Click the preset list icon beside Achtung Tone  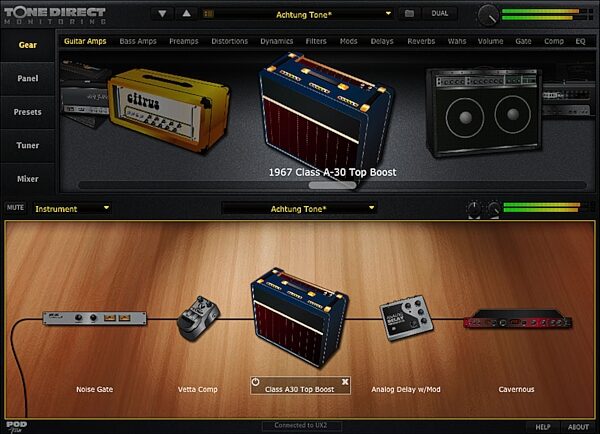coord(208,14)
